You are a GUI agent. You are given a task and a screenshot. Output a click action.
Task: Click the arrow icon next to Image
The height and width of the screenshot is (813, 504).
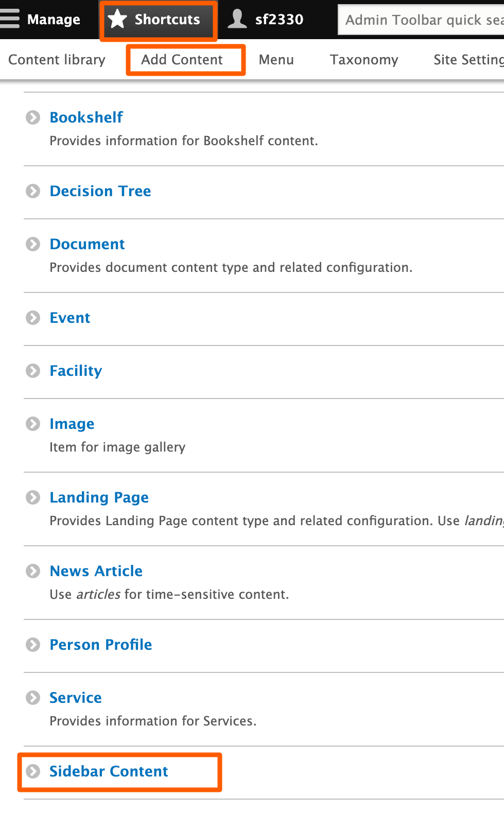pyautogui.click(x=33, y=424)
